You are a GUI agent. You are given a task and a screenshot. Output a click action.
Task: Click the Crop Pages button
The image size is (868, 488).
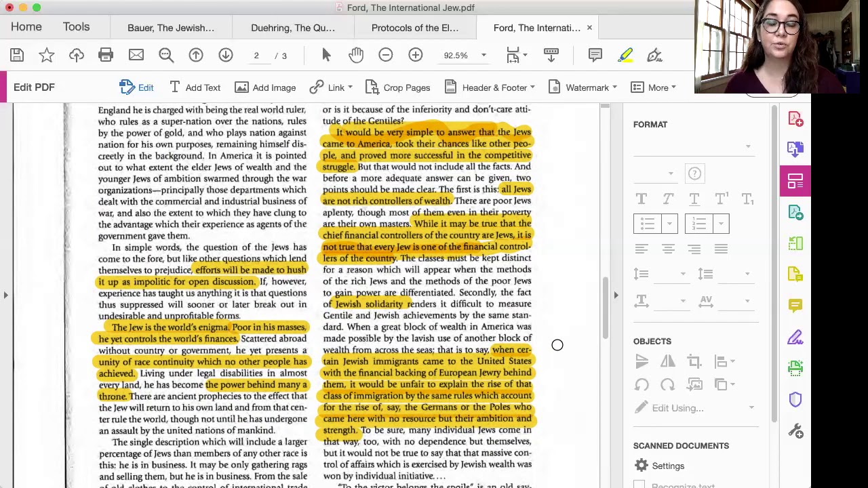(397, 87)
